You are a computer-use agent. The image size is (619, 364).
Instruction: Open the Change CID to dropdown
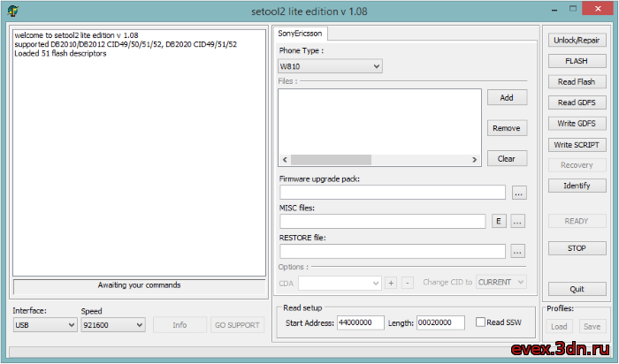click(501, 282)
